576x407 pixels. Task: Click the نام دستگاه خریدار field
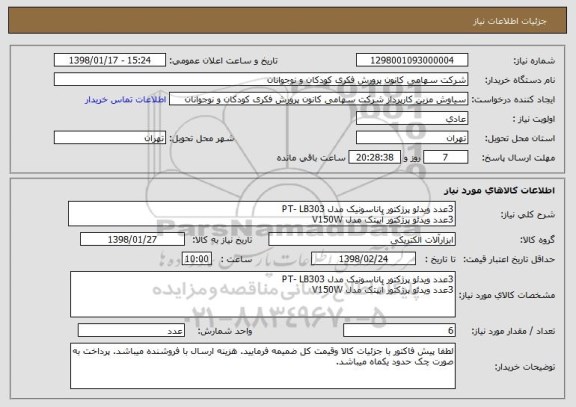tap(261, 79)
